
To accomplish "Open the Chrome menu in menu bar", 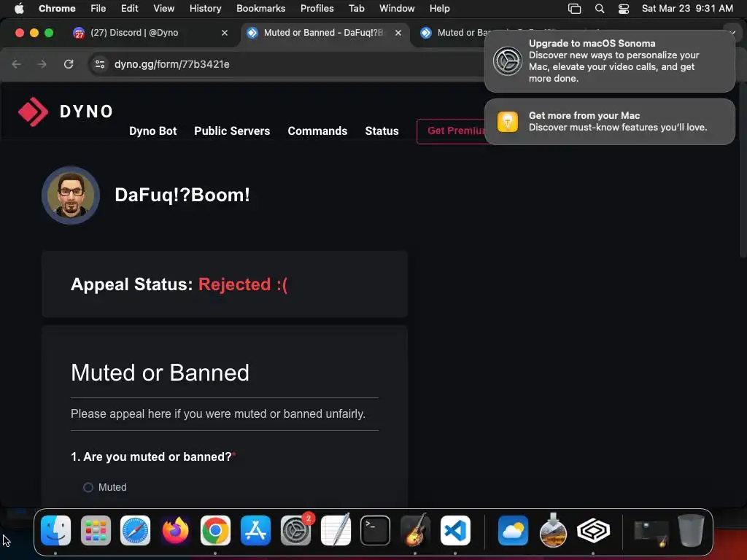I will (57, 9).
